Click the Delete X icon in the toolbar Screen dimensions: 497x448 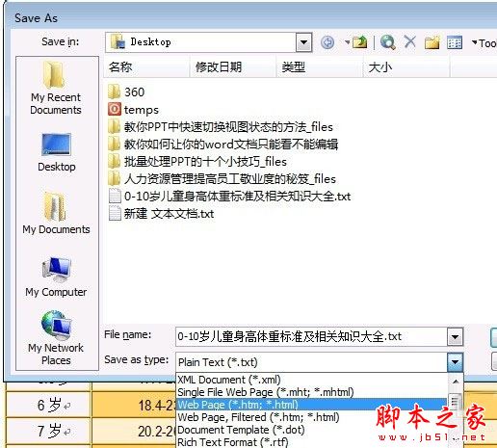tap(410, 41)
